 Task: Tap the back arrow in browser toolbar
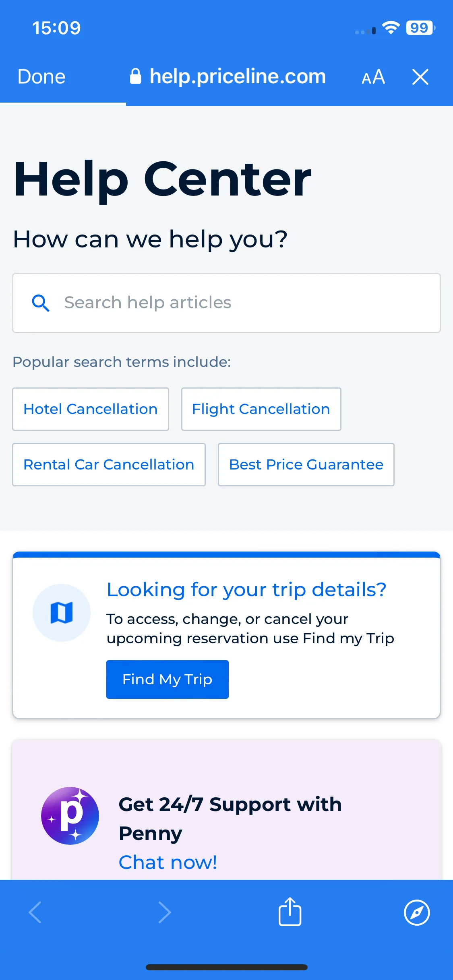[x=35, y=912]
